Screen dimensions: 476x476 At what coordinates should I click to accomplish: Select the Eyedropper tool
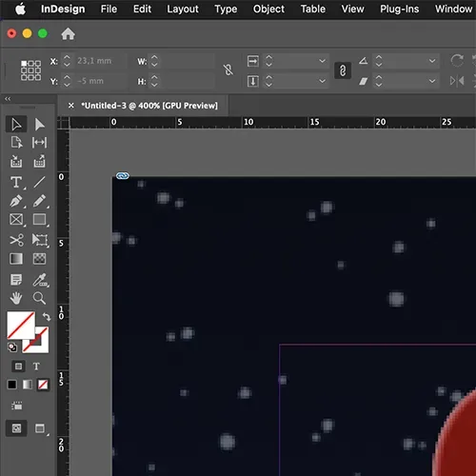point(40,280)
